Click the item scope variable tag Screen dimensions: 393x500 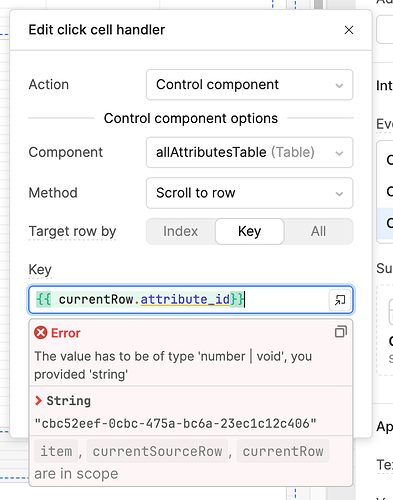pos(56,451)
